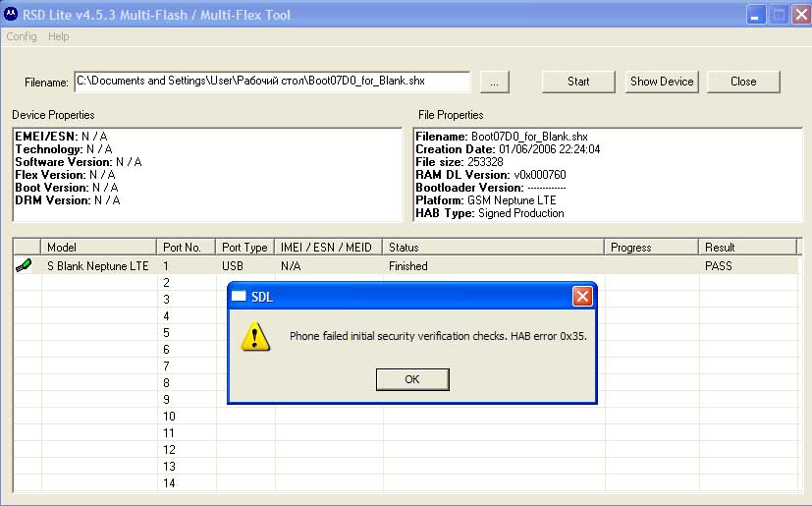Viewport: 812px width, 506px height.
Task: Click OK in the SDL dialog
Action: pyautogui.click(x=412, y=379)
